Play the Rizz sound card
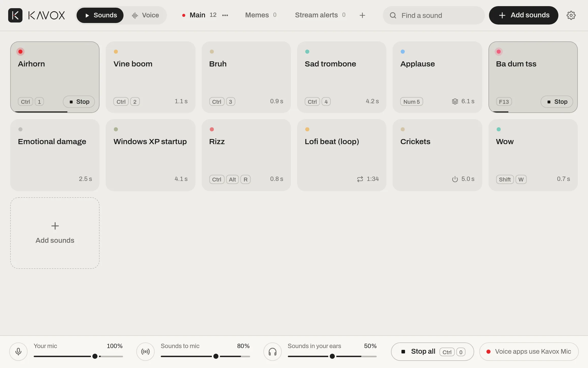 point(246,155)
